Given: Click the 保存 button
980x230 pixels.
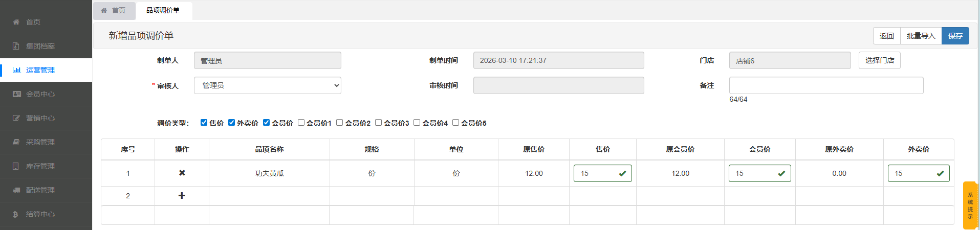Looking at the screenshot, I should tap(955, 36).
